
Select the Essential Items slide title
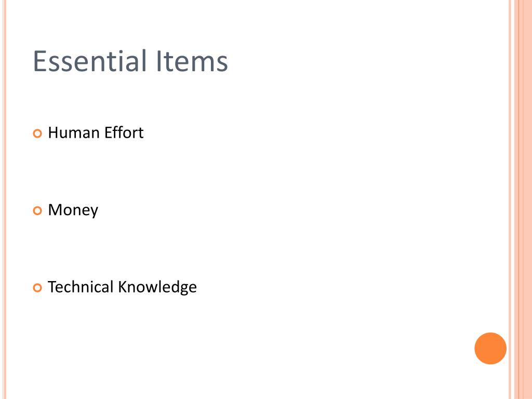(130, 61)
